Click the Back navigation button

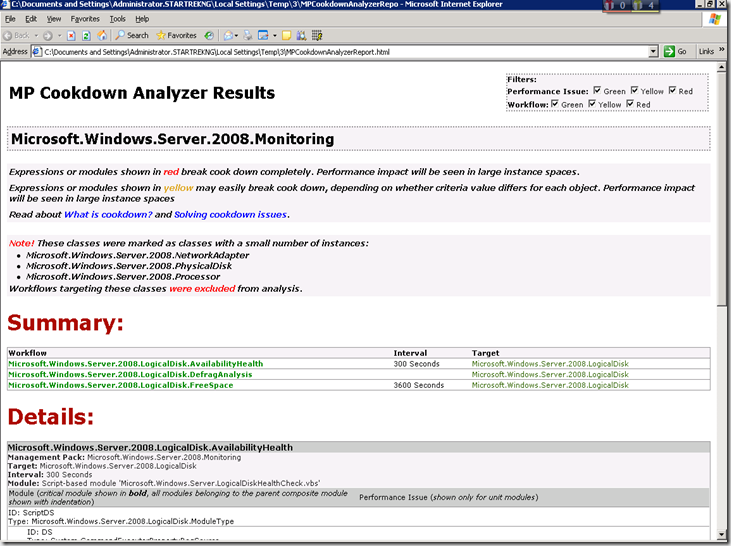[16, 35]
